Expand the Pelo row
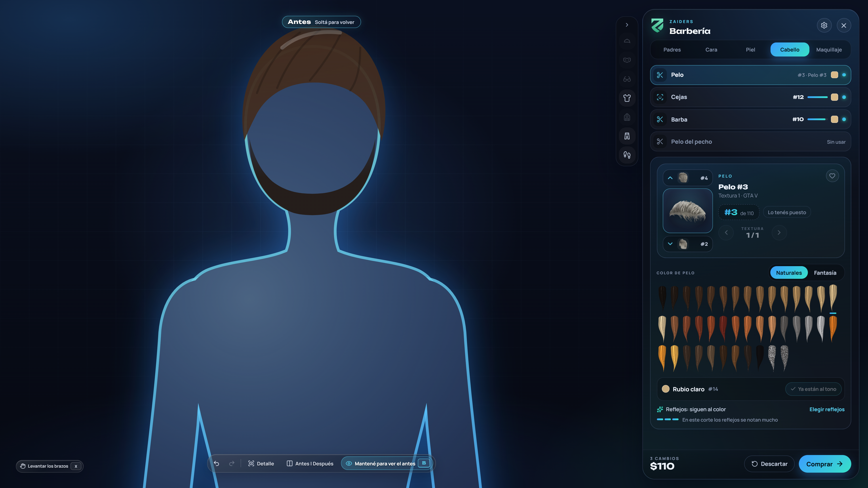Screen dimensions: 868x488 pos(750,75)
